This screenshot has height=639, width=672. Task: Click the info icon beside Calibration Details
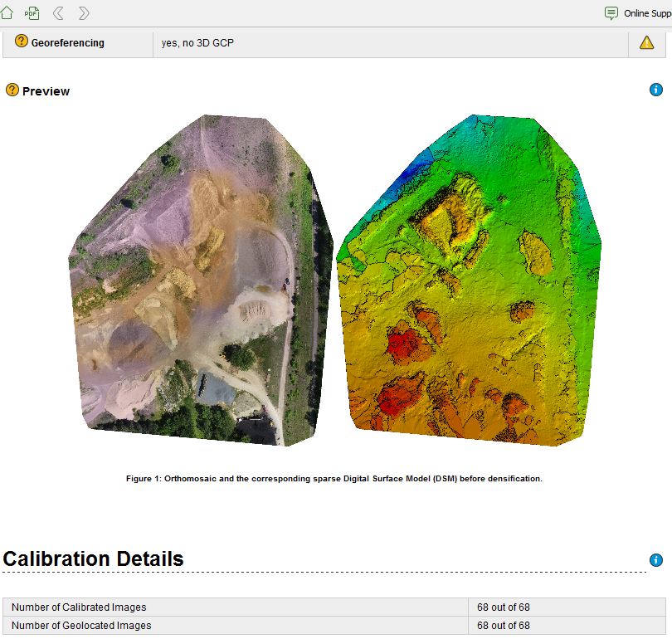click(655, 560)
